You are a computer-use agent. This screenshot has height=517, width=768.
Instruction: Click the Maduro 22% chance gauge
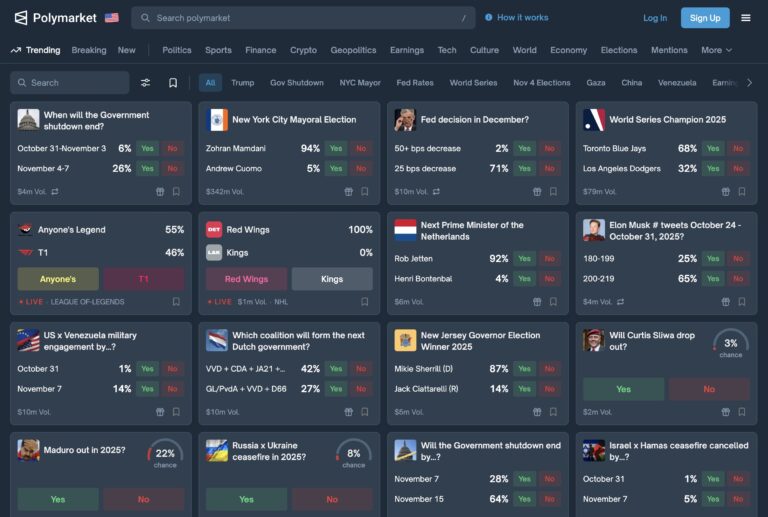coord(165,453)
